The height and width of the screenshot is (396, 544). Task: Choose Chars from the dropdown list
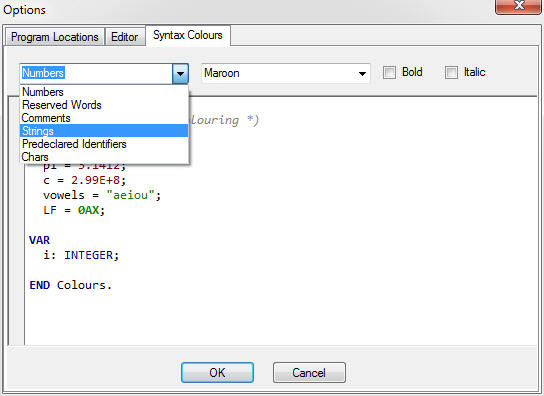pyautogui.click(x=104, y=157)
